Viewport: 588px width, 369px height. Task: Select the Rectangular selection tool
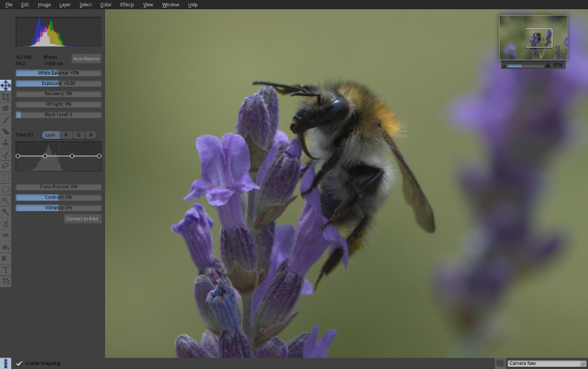pos(6,177)
